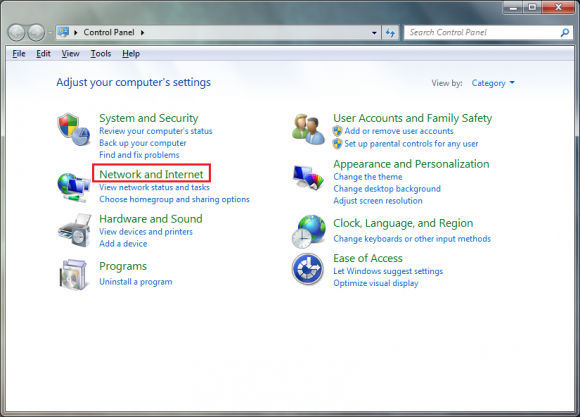
Task: Click the search magnifier icon
Action: (564, 33)
